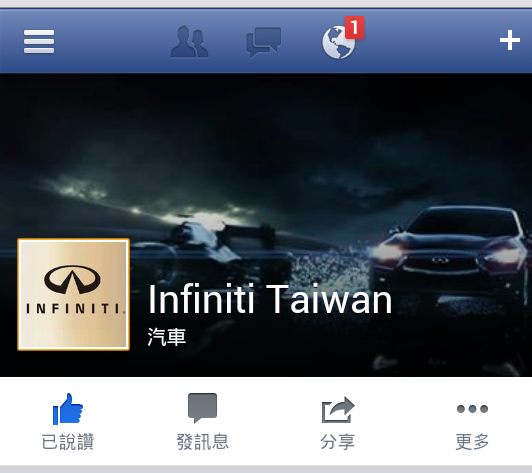Click the 汽車 category label
The image size is (532, 473).
coord(167,337)
